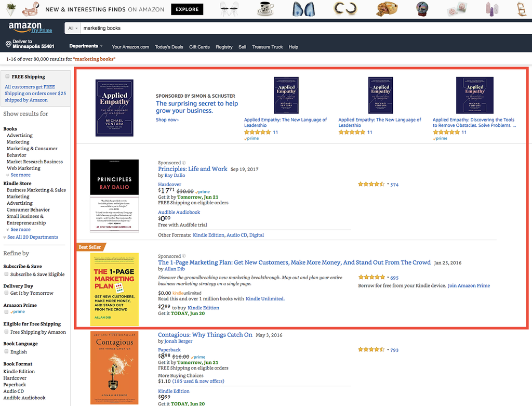532x406 pixels.
Task: Click Join Amazon Prime link
Action: [469, 286]
